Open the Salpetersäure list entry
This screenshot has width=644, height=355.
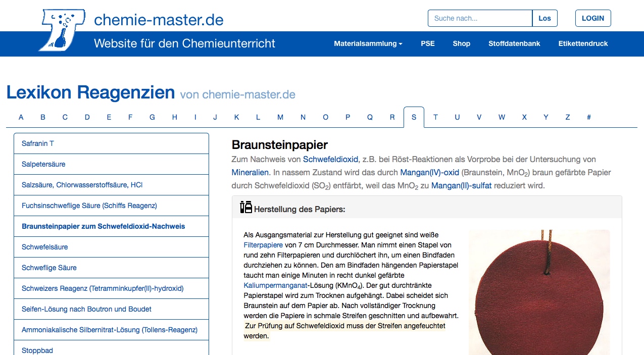pyautogui.click(x=111, y=164)
